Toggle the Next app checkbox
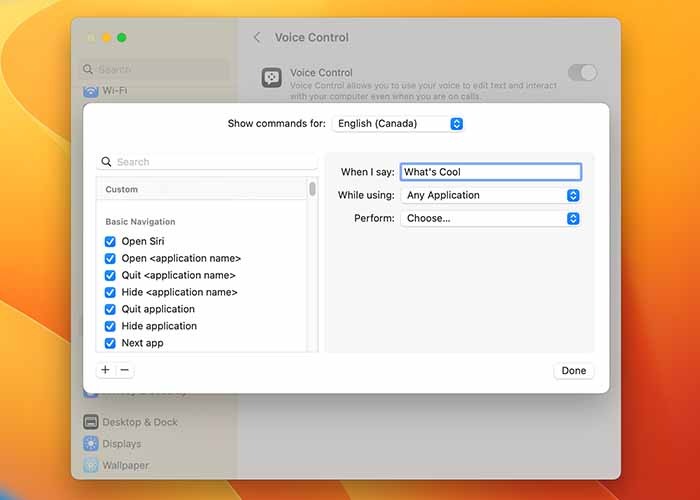This screenshot has height=500, width=700. click(110, 343)
